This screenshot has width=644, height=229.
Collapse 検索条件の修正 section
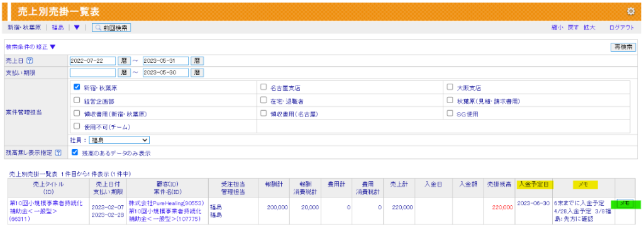coord(31,47)
